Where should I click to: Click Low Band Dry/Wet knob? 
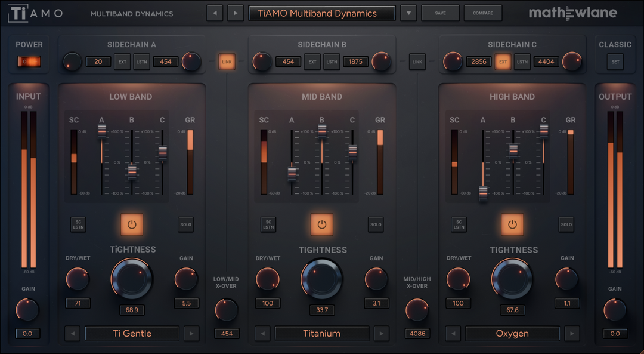pos(78,279)
